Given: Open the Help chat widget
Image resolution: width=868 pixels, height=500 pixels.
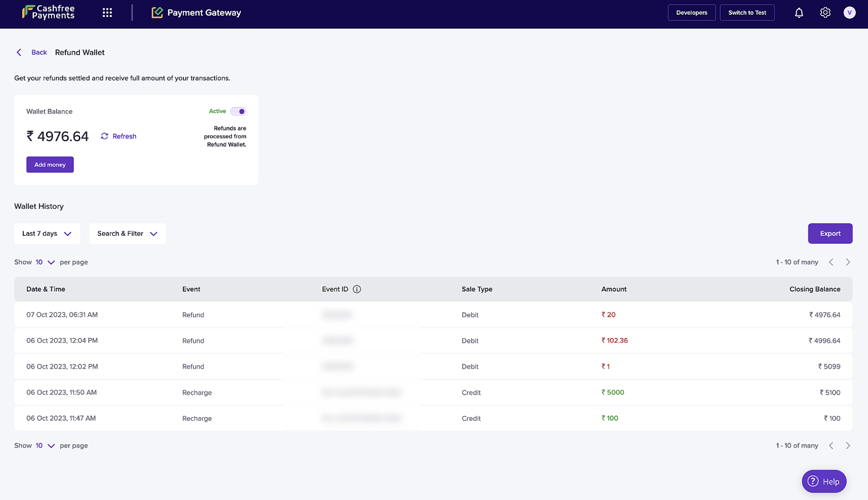Looking at the screenshot, I should 824,481.
